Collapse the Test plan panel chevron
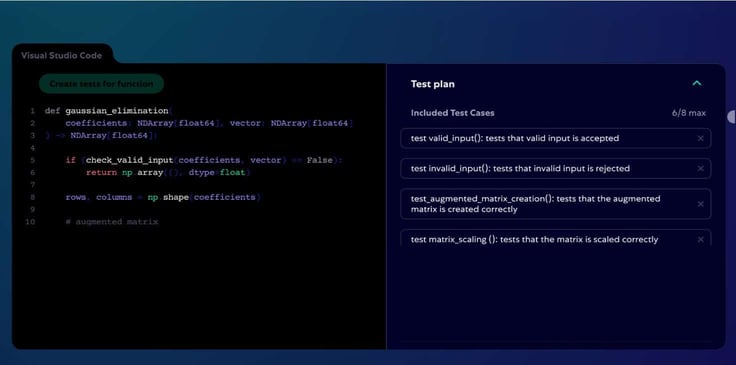 [x=697, y=84]
